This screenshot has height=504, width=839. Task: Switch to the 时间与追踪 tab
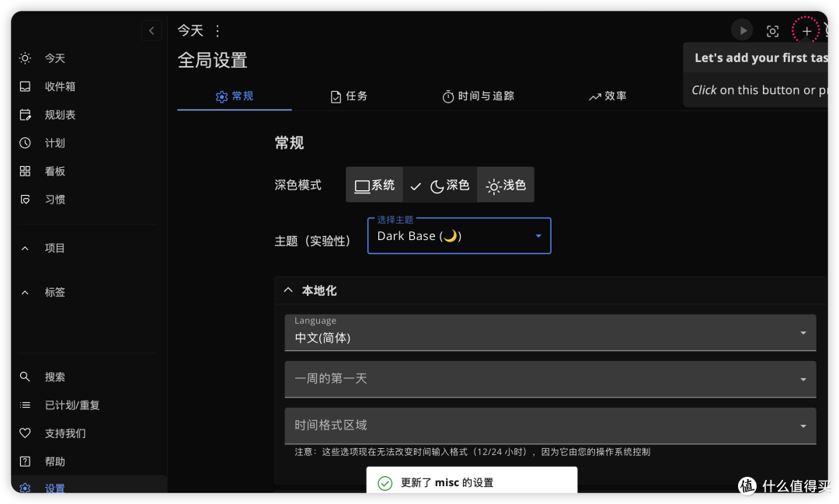click(x=479, y=96)
